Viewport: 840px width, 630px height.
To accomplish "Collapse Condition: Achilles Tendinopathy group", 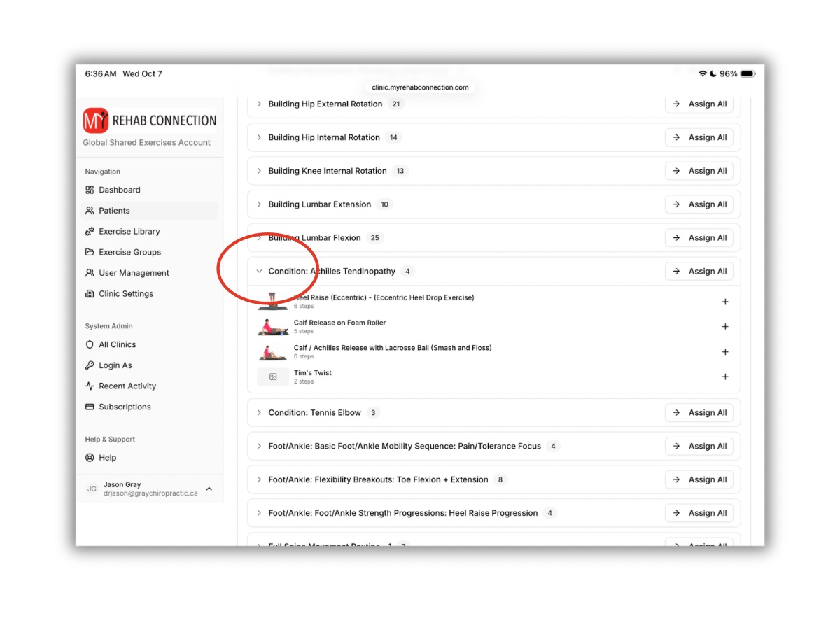I will pos(259,271).
